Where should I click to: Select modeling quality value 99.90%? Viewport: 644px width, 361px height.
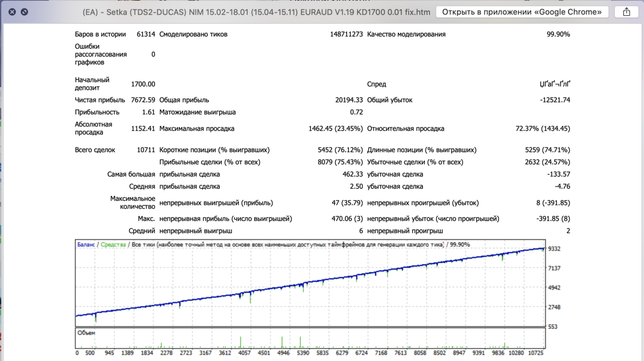[558, 34]
